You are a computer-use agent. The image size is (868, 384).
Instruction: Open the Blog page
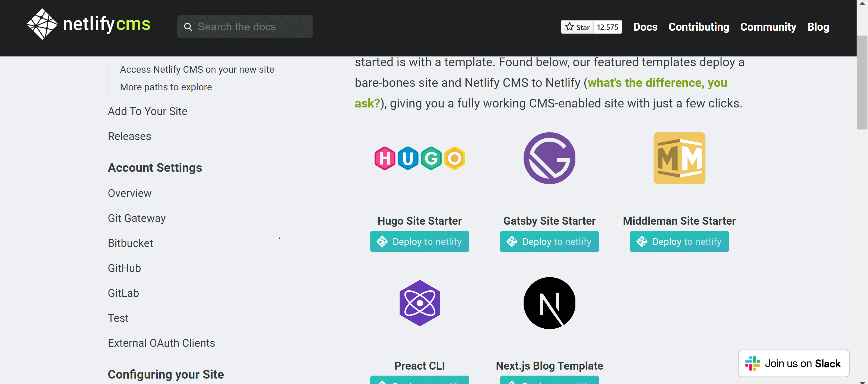pos(818,27)
